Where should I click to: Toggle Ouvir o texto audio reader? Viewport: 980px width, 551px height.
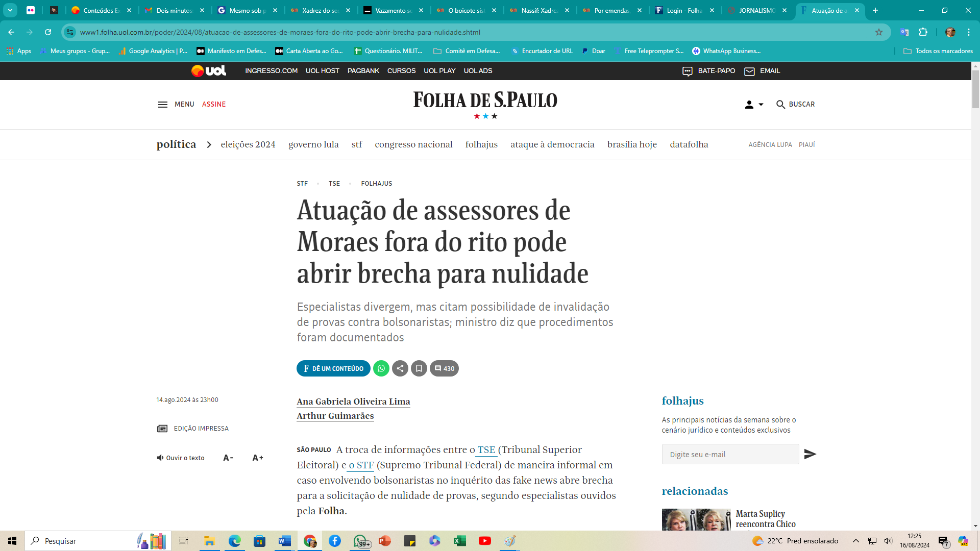(x=180, y=458)
